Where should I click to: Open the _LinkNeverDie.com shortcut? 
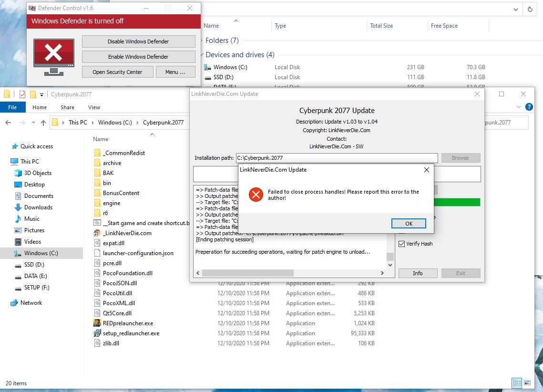coord(127,233)
